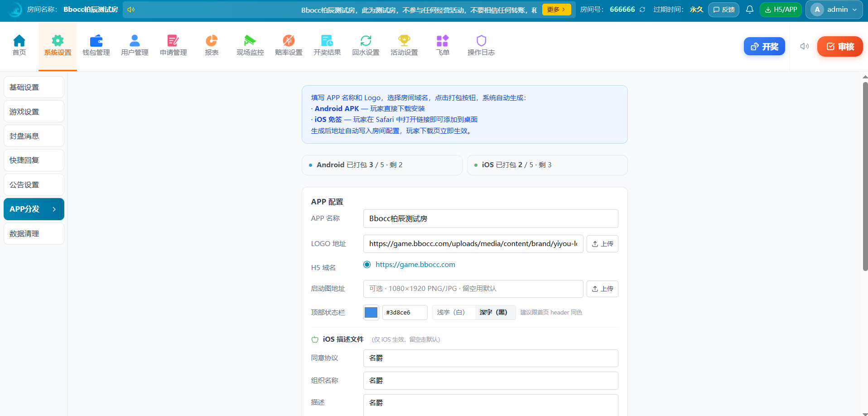Click the admin avatar letter A
The height and width of the screenshot is (416, 868).
pos(817,10)
